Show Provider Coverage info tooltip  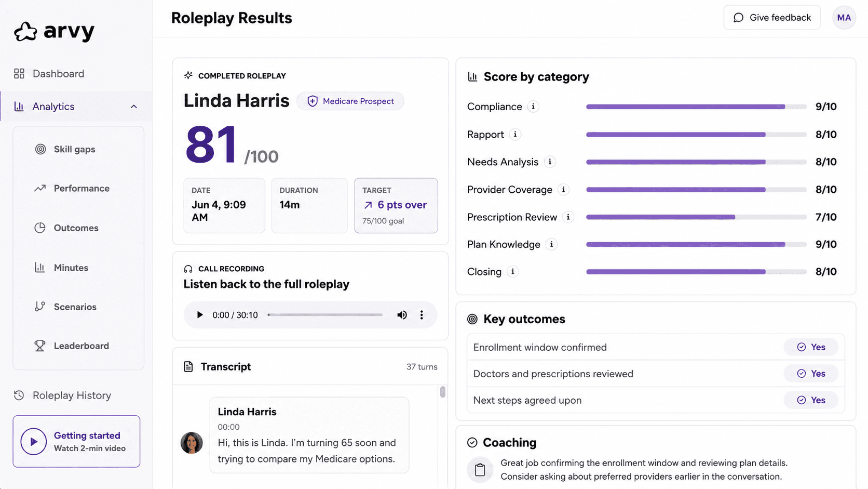point(563,190)
